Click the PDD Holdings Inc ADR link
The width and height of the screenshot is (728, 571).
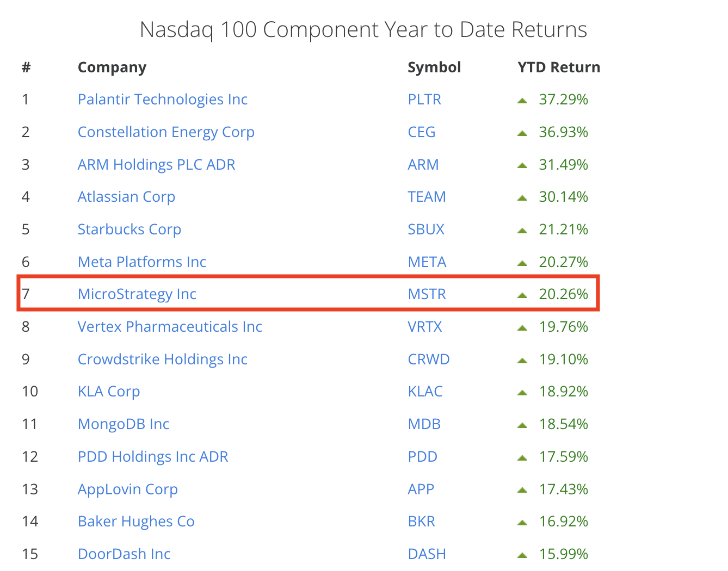point(153,457)
